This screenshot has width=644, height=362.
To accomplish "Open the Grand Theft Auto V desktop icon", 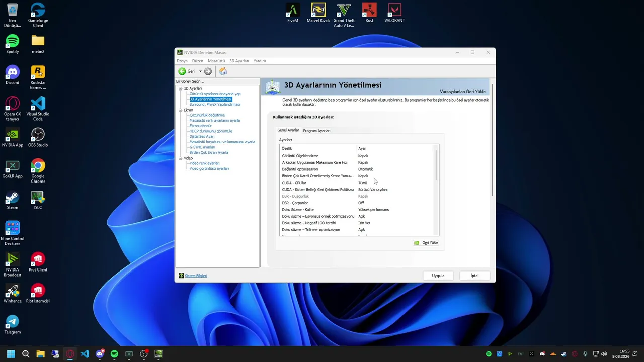I will pos(344,15).
